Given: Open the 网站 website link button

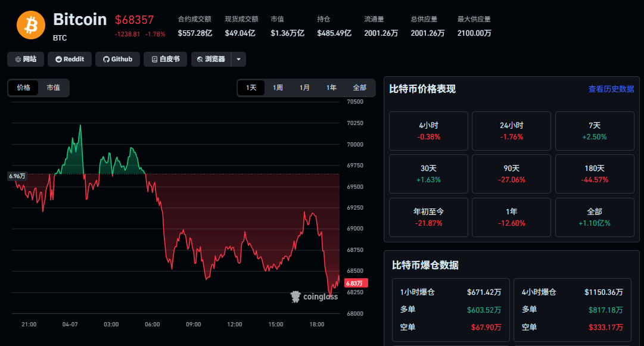Looking at the screenshot, I should (x=26, y=59).
